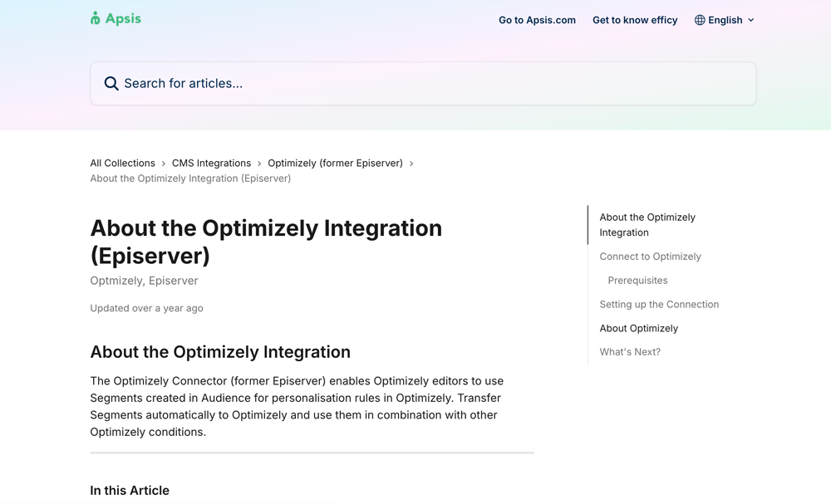Click the main article title heading
Image resolution: width=831 pixels, height=504 pixels.
[x=266, y=242]
